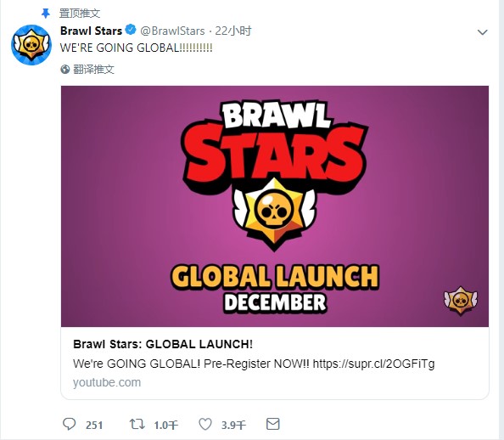Image resolution: width=504 pixels, height=440 pixels.
Task: Click the youtube.com source link
Action: [x=107, y=382]
